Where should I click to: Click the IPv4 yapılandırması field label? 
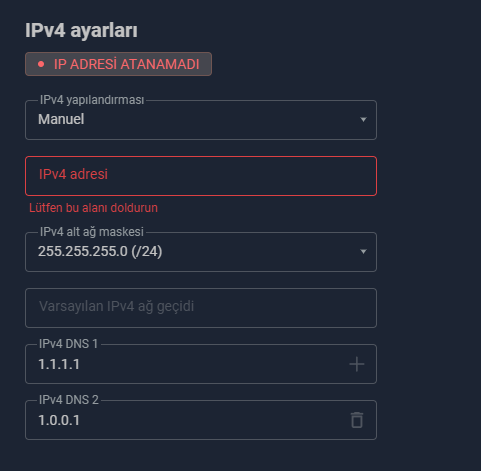pos(92,100)
